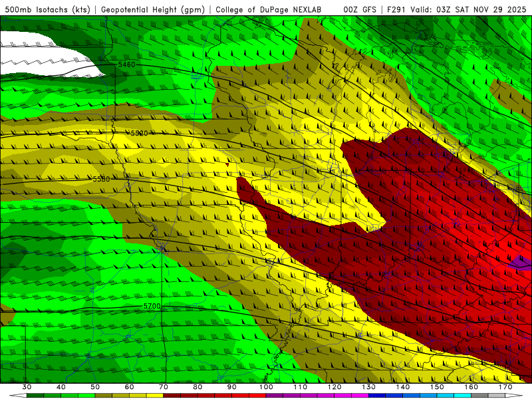
Task: Click the 100 value on the color scale
Action: click(x=267, y=387)
